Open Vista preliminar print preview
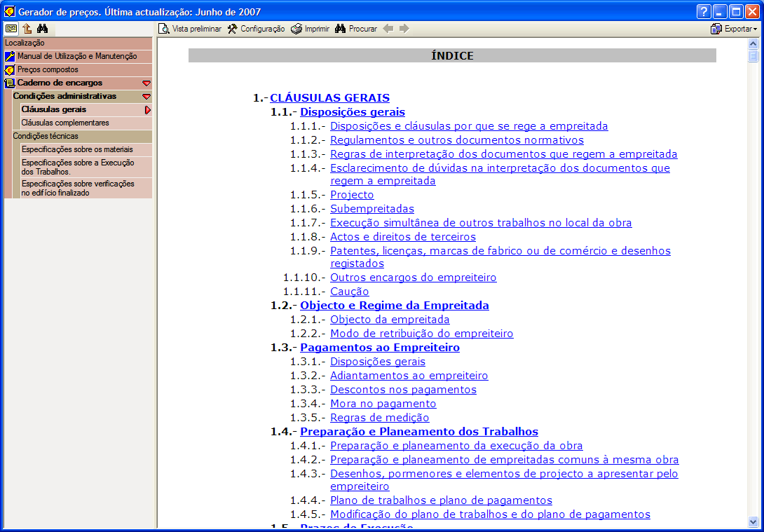 coord(190,29)
